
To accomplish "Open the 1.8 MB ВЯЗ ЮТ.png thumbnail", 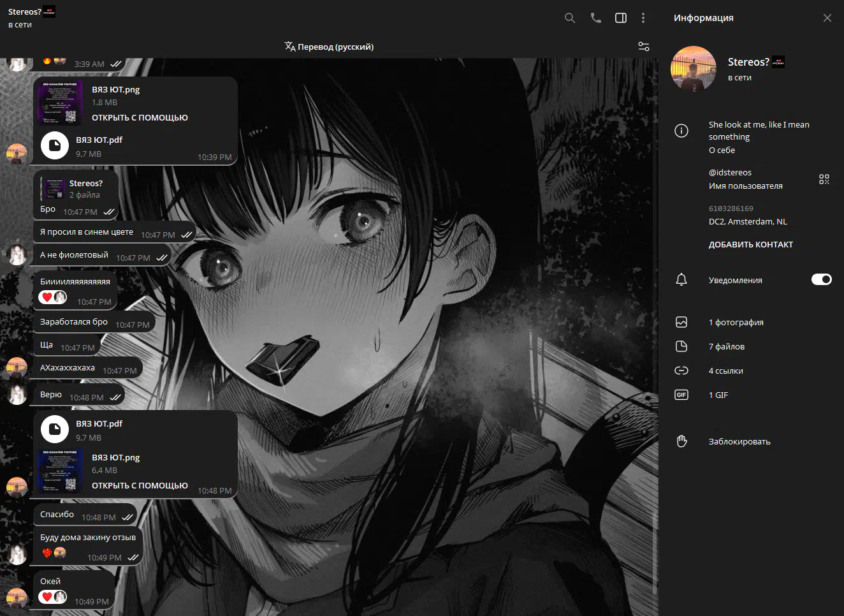I will coord(61,103).
